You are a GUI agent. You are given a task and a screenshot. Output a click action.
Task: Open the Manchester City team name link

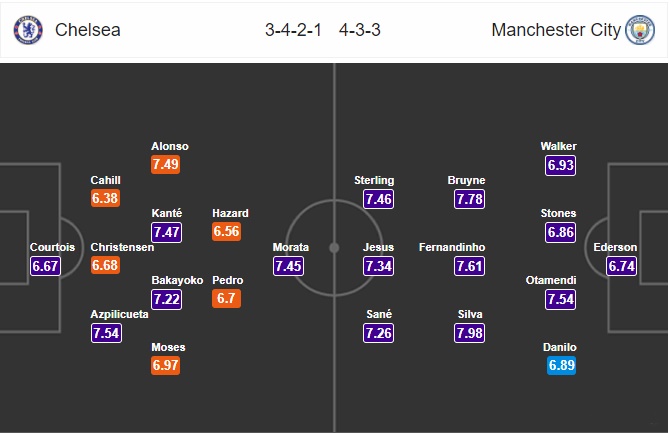[556, 30]
